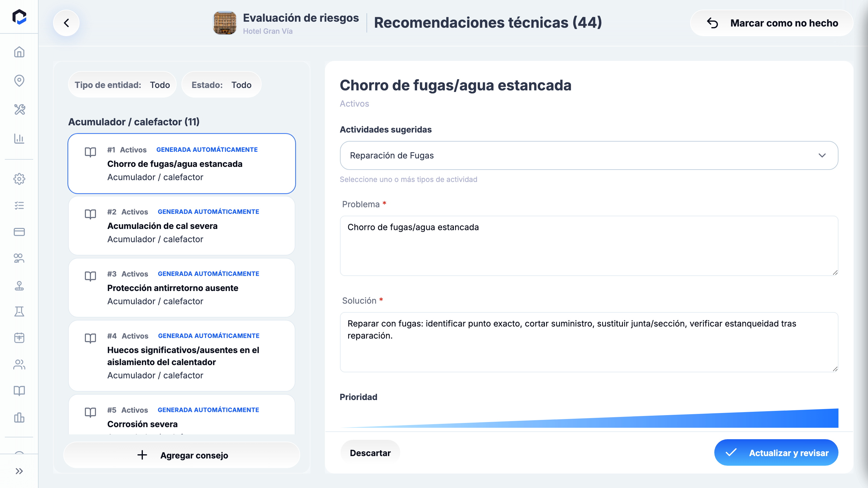This screenshot has width=868, height=488.
Task: Click book icon on Corrosión severa card
Action: 90,413
